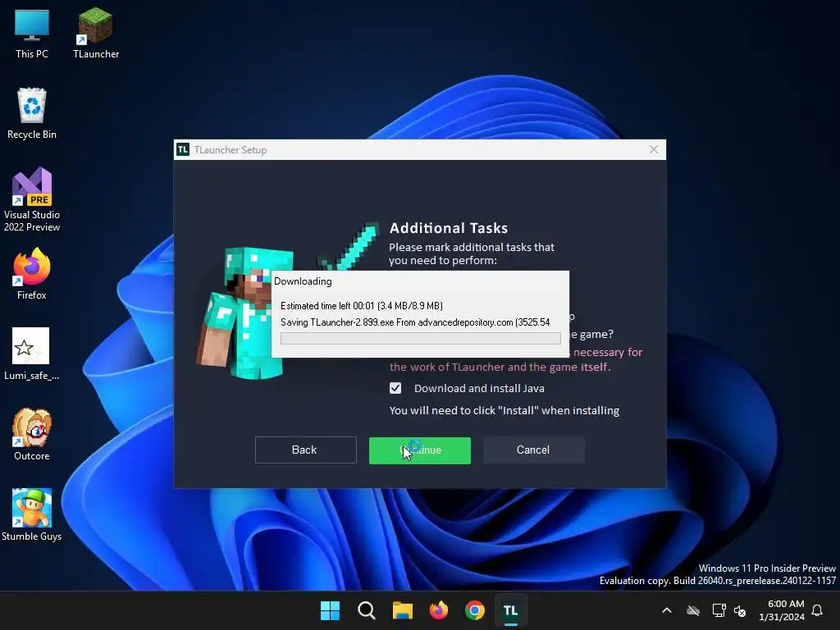Image resolution: width=840 pixels, height=630 pixels.
Task: Toggle Download and install Java checkbox
Action: 395,388
